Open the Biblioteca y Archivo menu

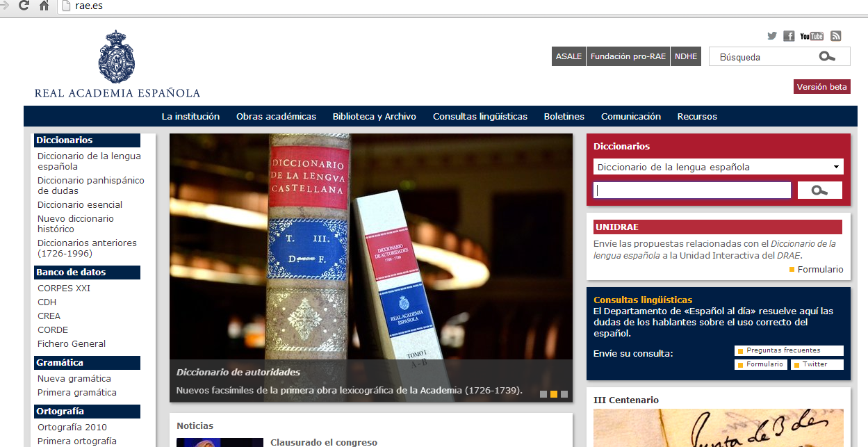click(375, 117)
